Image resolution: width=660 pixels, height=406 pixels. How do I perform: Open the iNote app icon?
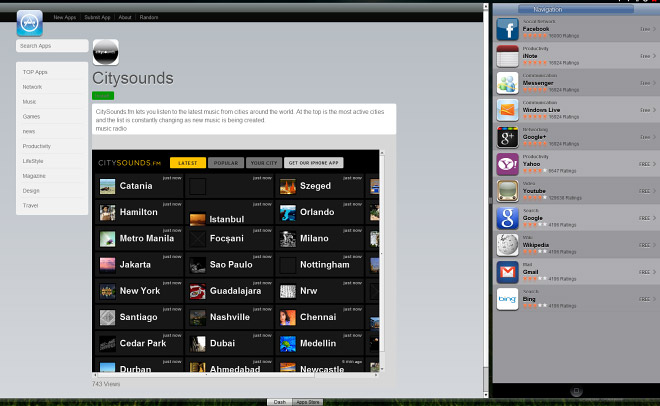507,56
